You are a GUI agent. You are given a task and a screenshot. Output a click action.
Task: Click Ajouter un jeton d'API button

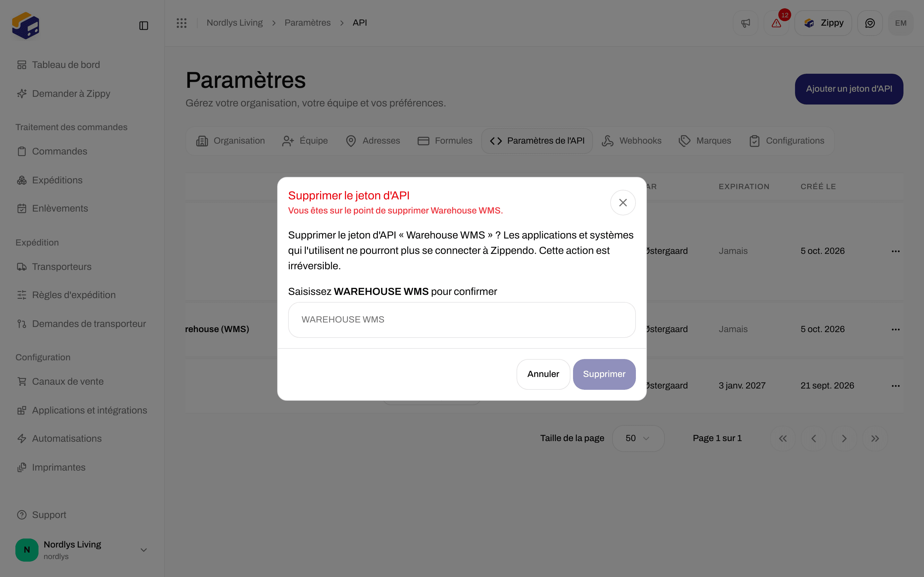tap(849, 89)
